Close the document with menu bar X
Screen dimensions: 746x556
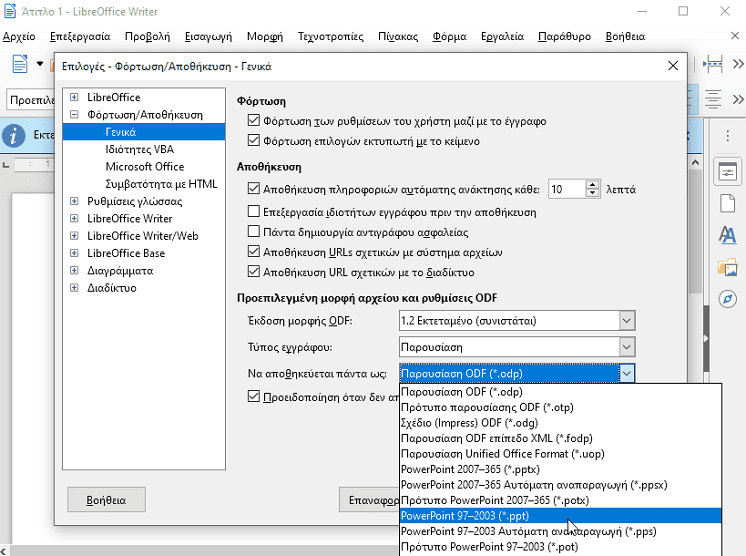tap(735, 36)
